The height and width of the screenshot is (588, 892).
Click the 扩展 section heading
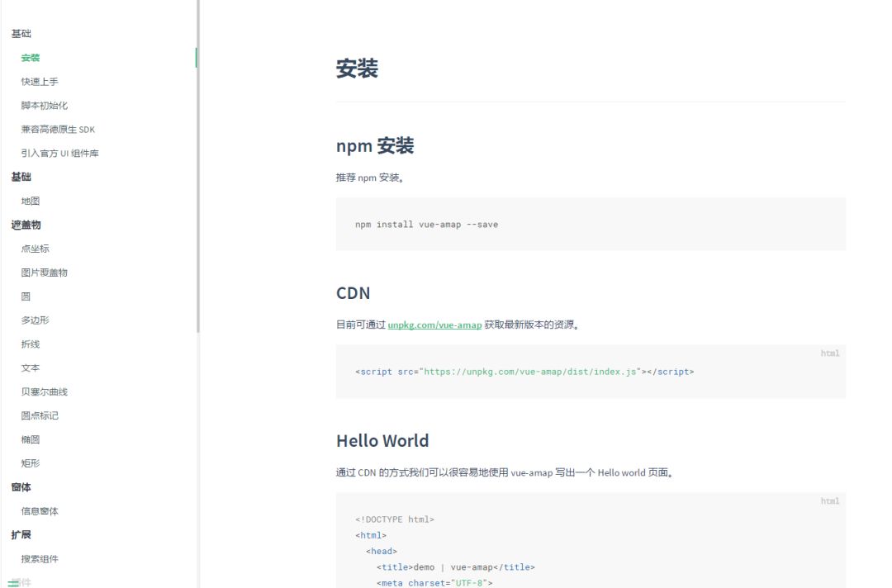[21, 536]
